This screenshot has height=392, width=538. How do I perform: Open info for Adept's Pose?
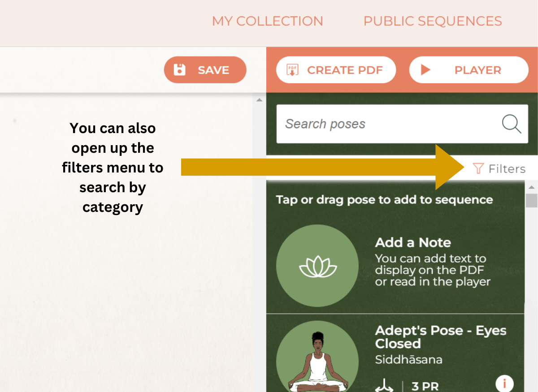coord(504,384)
